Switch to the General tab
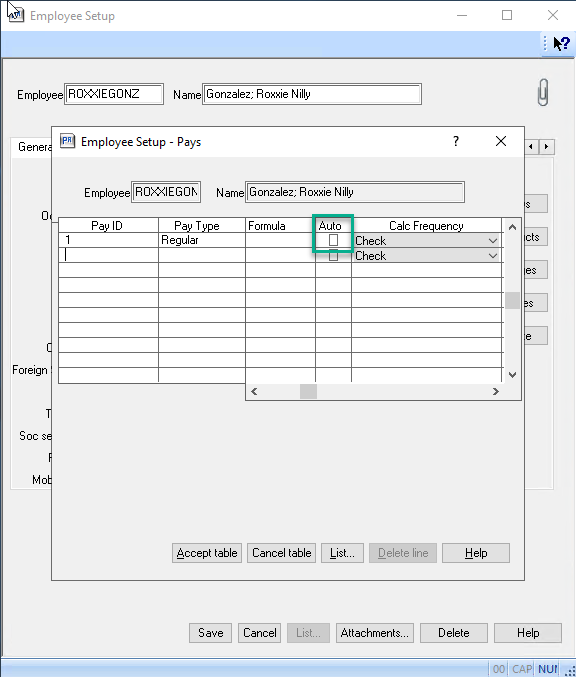The width and height of the screenshot is (576, 677). (34, 147)
